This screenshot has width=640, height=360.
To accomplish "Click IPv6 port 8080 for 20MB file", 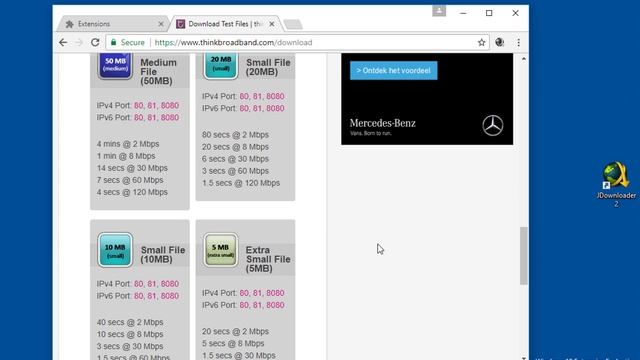I will 275,109.
